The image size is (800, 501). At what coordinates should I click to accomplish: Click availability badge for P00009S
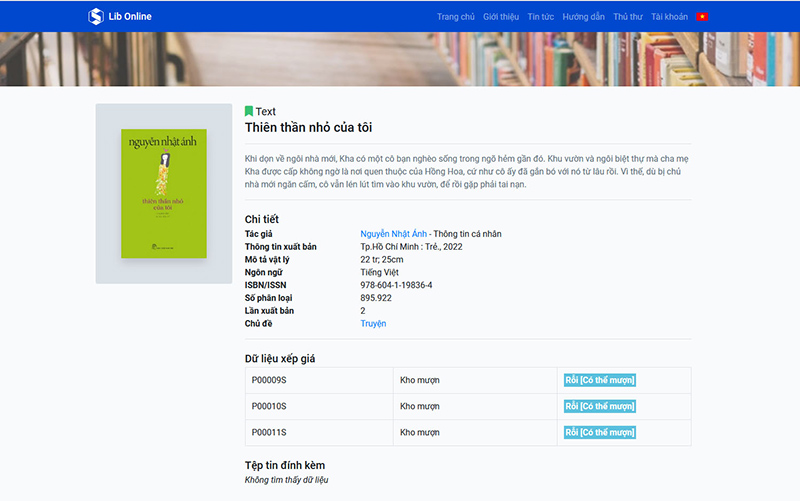pyautogui.click(x=600, y=380)
